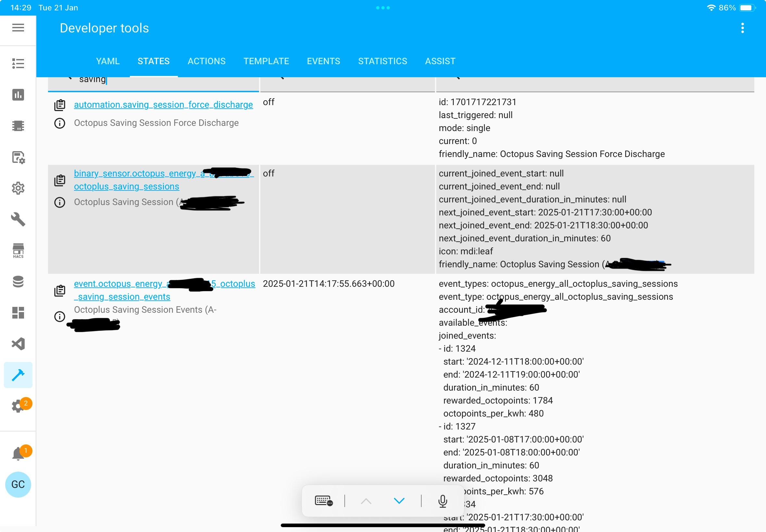Select 'next_joined_event_end' attribute line
The width and height of the screenshot is (766, 532).
543,225
